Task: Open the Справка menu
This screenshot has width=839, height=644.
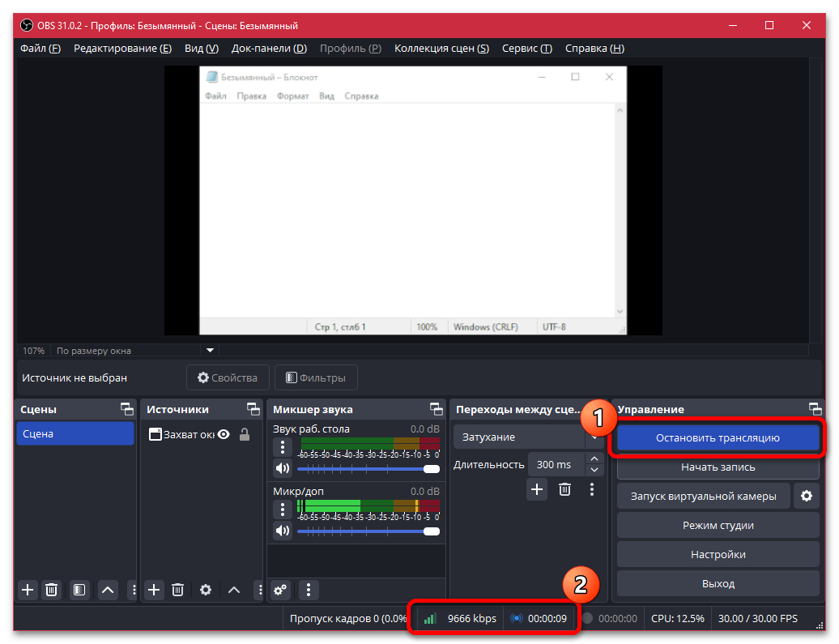Action: click(x=595, y=48)
